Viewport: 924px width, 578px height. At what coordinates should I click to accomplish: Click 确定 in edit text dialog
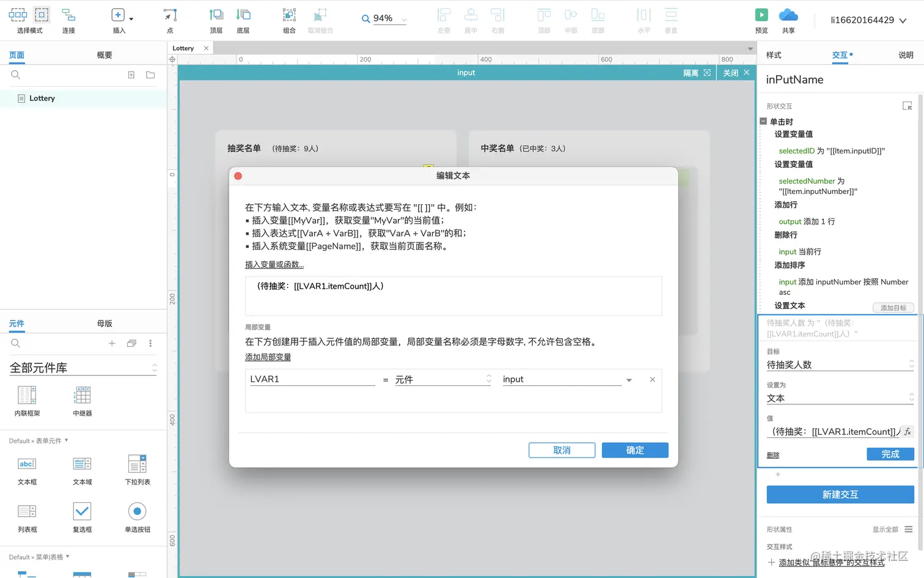(635, 450)
